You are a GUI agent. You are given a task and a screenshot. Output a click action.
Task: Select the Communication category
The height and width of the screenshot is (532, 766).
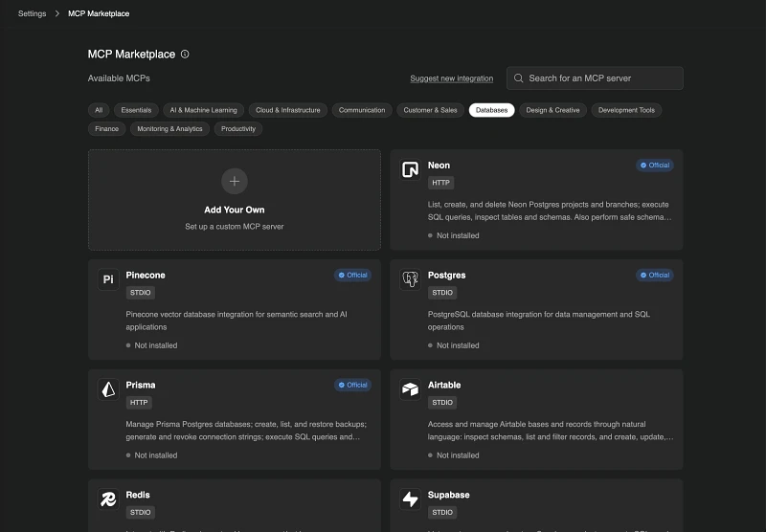362,110
